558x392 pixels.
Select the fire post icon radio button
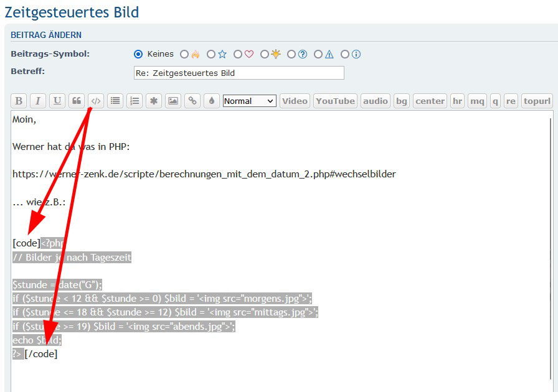click(184, 54)
